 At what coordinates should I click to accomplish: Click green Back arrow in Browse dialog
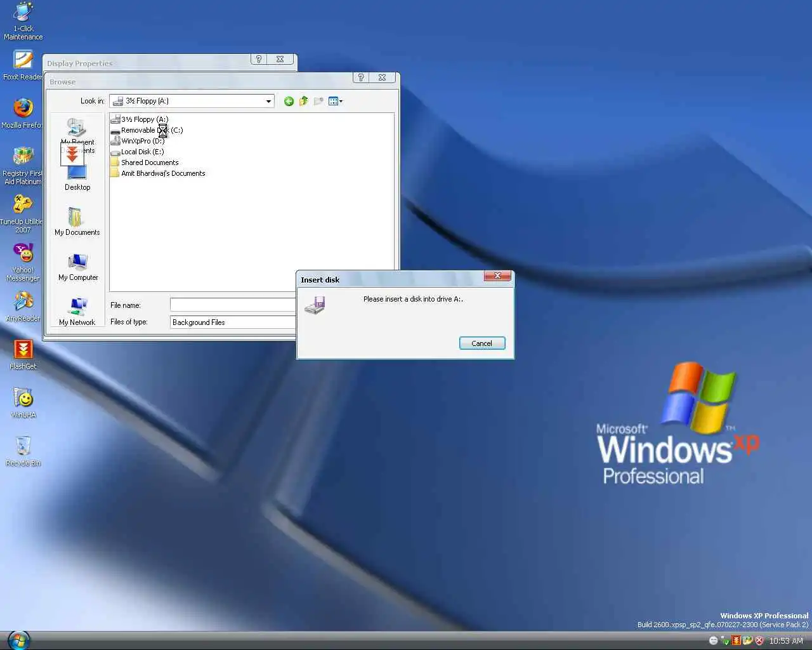coord(289,101)
